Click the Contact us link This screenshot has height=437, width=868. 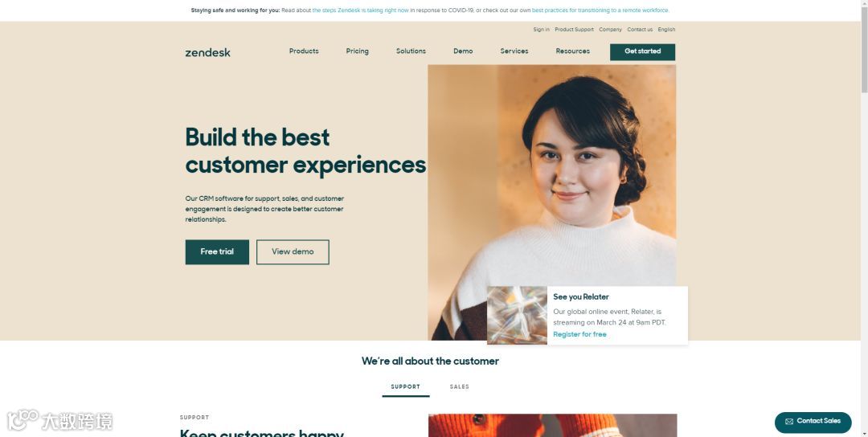pyautogui.click(x=640, y=29)
